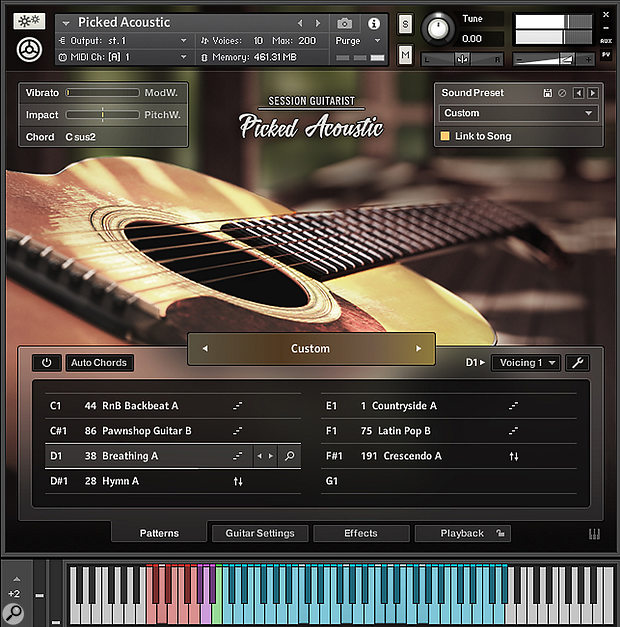Click the Max voices value 200

(x=307, y=41)
